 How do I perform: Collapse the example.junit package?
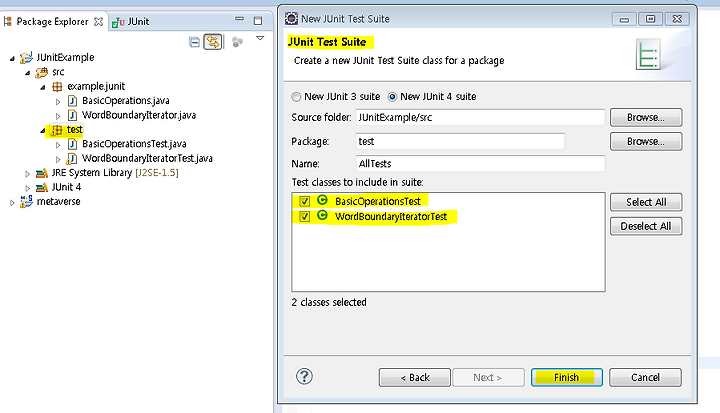43,87
